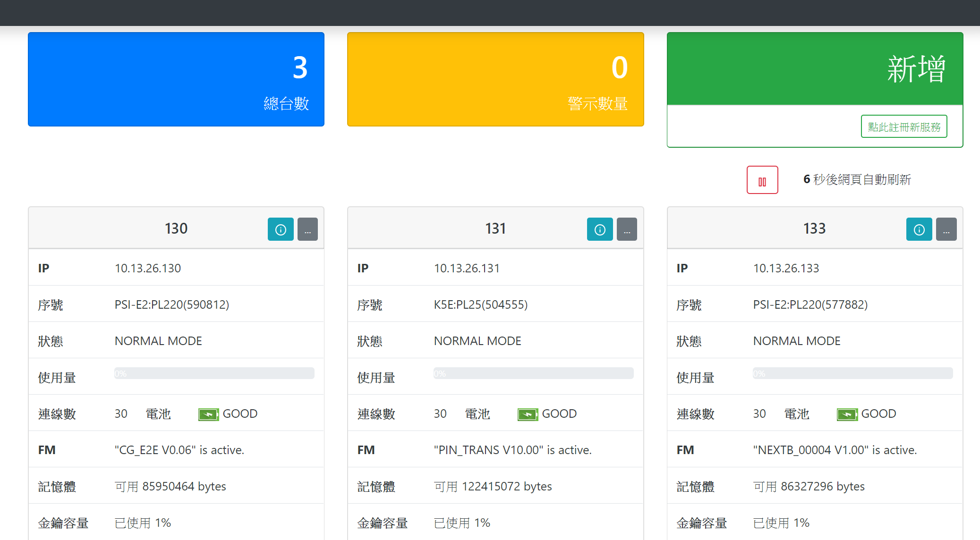The image size is (980, 540).
Task: Open more options menu for device 133
Action: coord(946,229)
